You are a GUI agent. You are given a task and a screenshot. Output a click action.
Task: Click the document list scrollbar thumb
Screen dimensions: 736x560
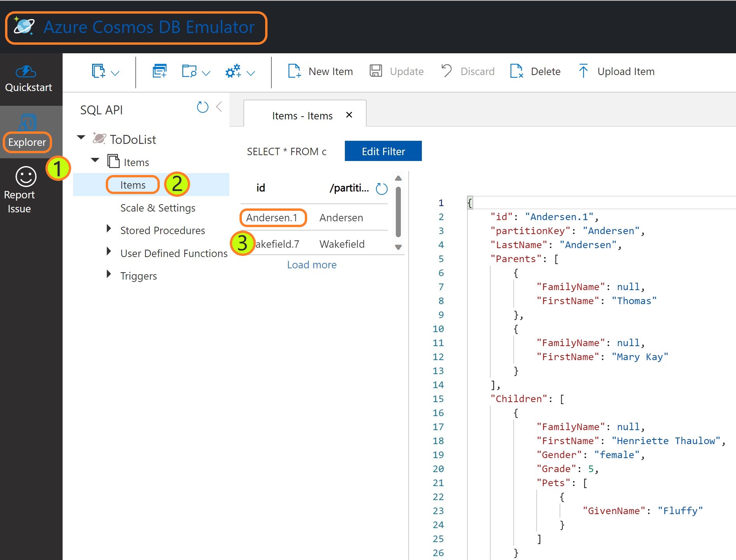coord(398,212)
